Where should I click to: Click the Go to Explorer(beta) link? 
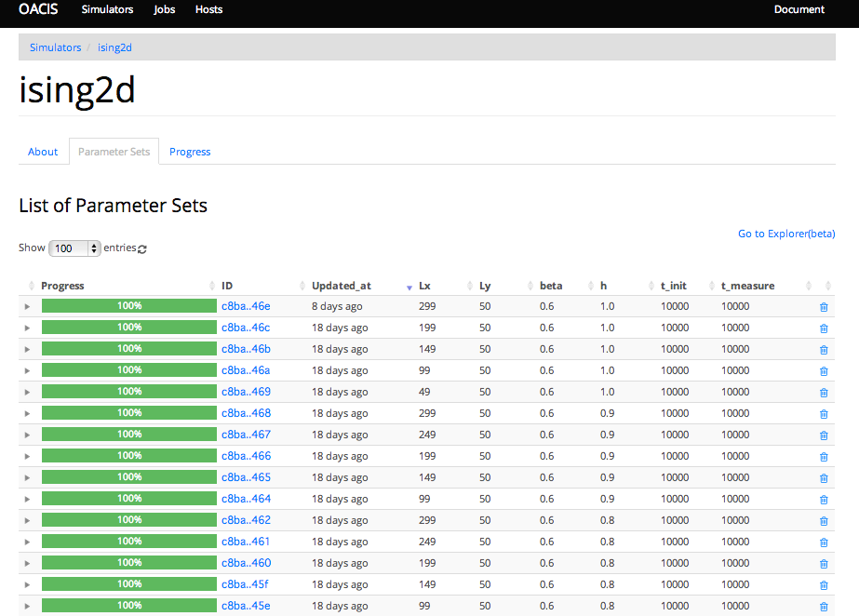click(785, 234)
